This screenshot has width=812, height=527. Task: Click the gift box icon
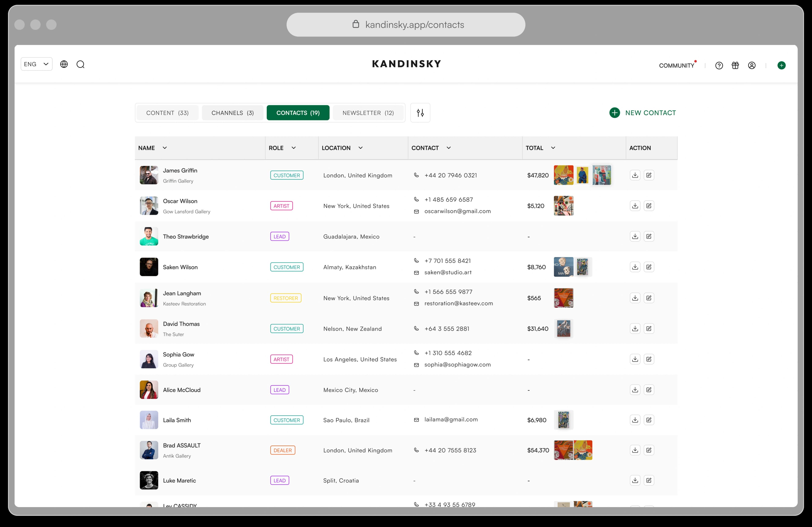click(x=735, y=66)
